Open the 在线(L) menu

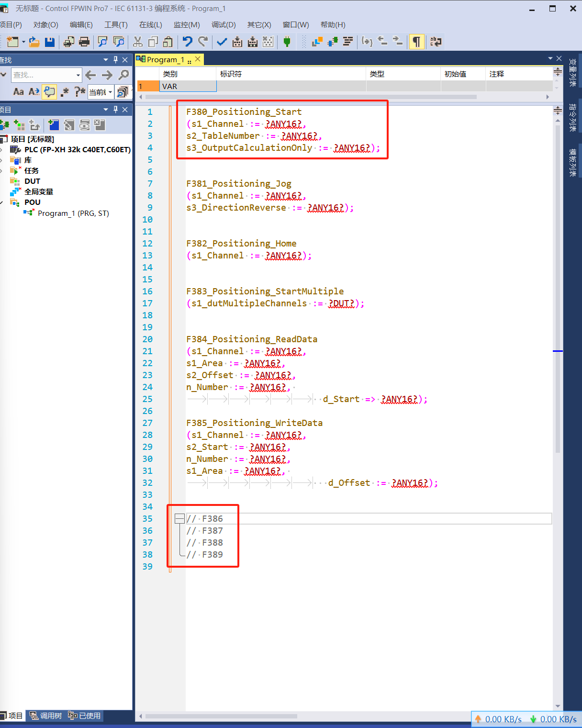[x=150, y=25]
